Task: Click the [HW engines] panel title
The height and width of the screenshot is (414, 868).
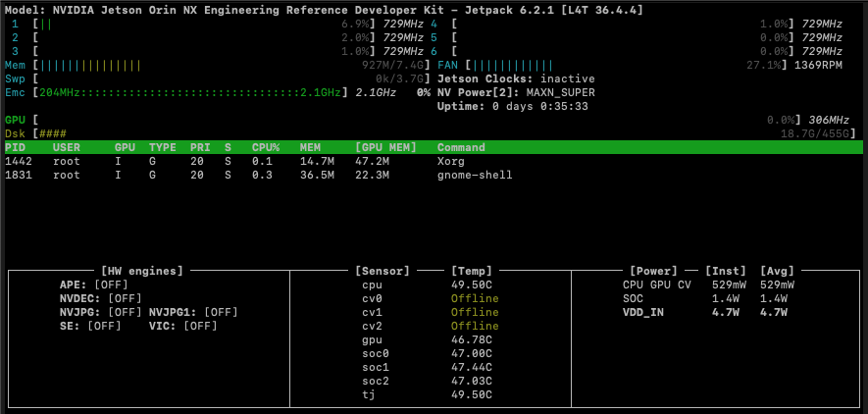Action: 142,271
